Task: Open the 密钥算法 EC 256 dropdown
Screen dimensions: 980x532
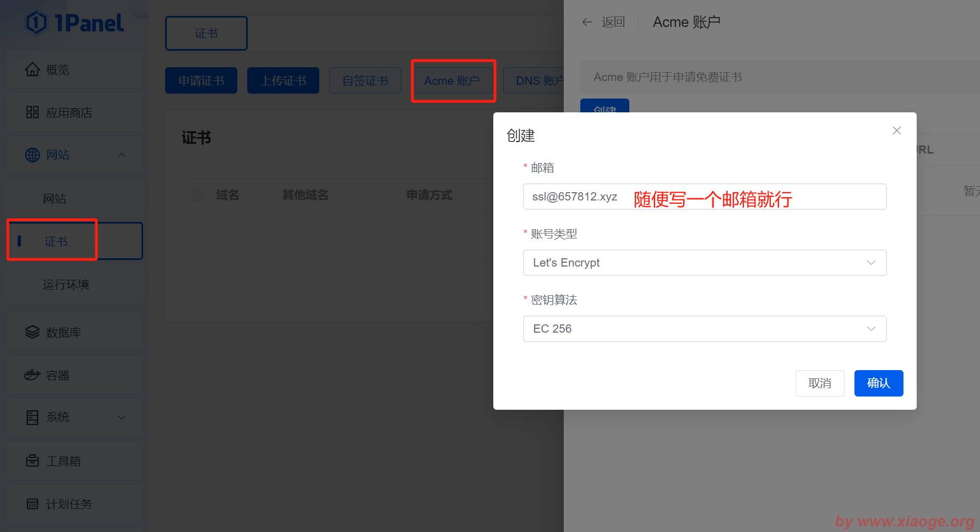Action: click(x=704, y=329)
